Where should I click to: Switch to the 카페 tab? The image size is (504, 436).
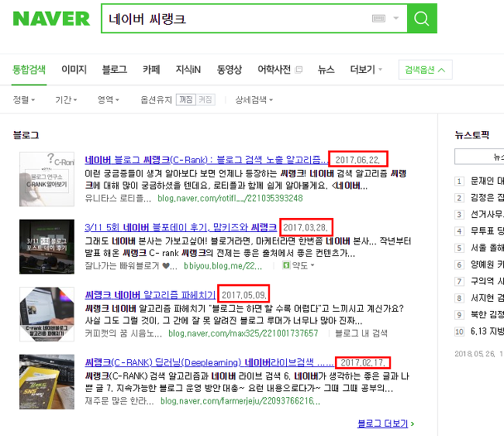pos(151,70)
